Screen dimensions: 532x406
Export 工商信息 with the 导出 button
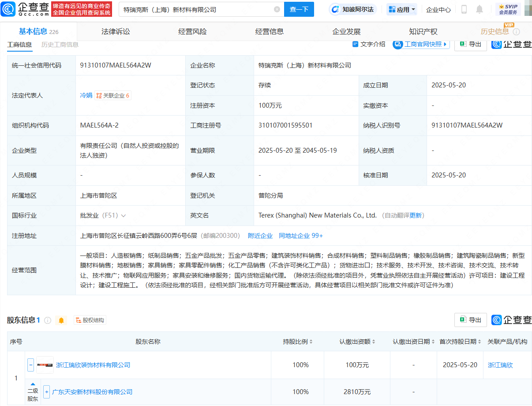tap(471, 44)
